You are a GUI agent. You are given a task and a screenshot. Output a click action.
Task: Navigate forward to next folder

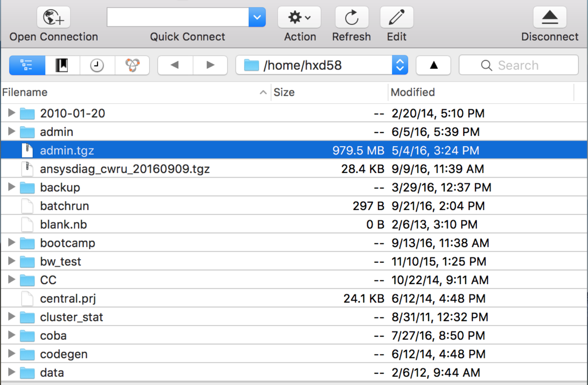pos(210,65)
